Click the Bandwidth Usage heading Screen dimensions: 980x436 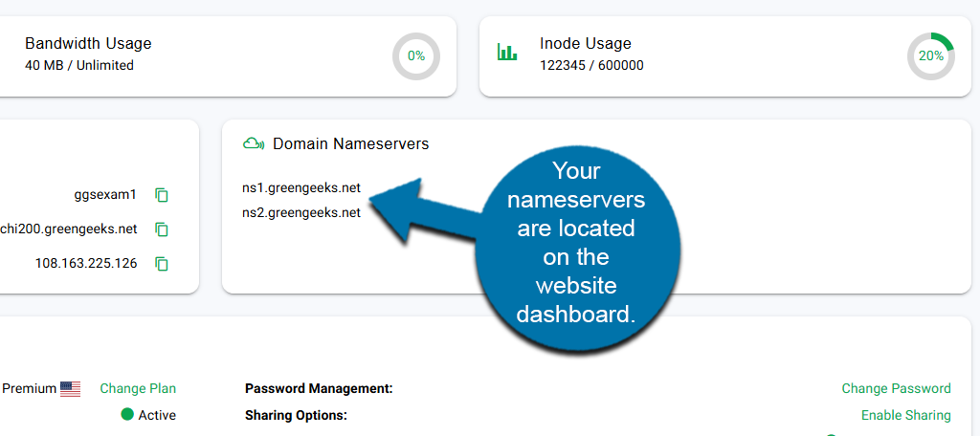pyautogui.click(x=88, y=44)
